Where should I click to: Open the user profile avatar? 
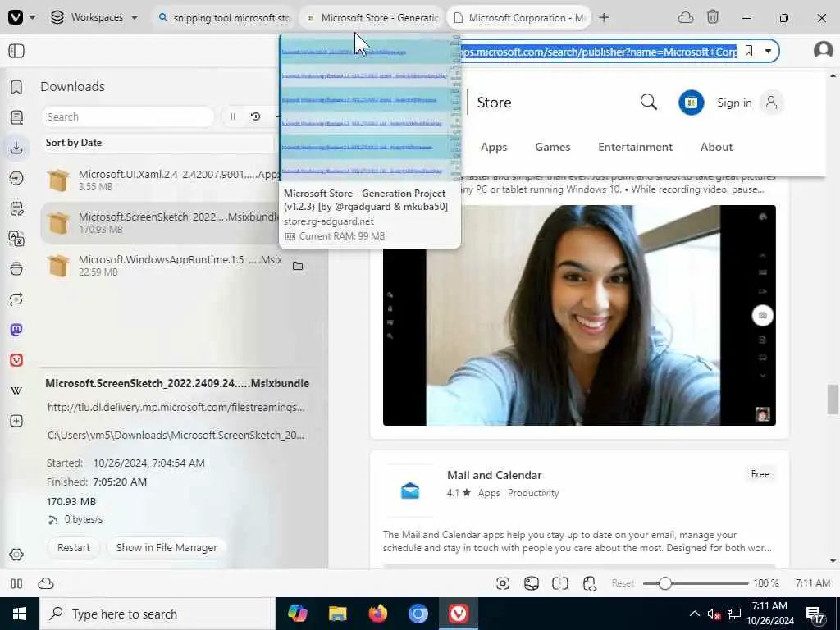tap(823, 50)
